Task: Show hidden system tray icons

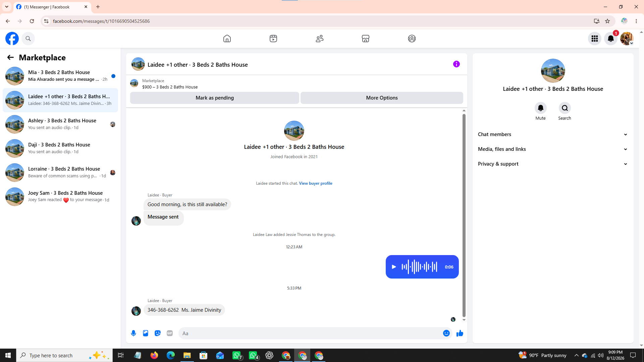Action: point(576,355)
